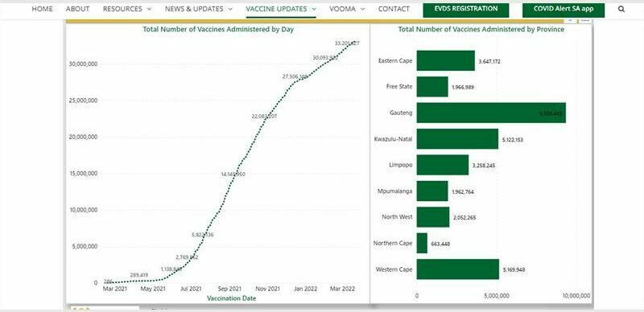Screen dimensions: 644x312
Task: Click the Vaccine Updates menu label
Action: pyautogui.click(x=276, y=9)
